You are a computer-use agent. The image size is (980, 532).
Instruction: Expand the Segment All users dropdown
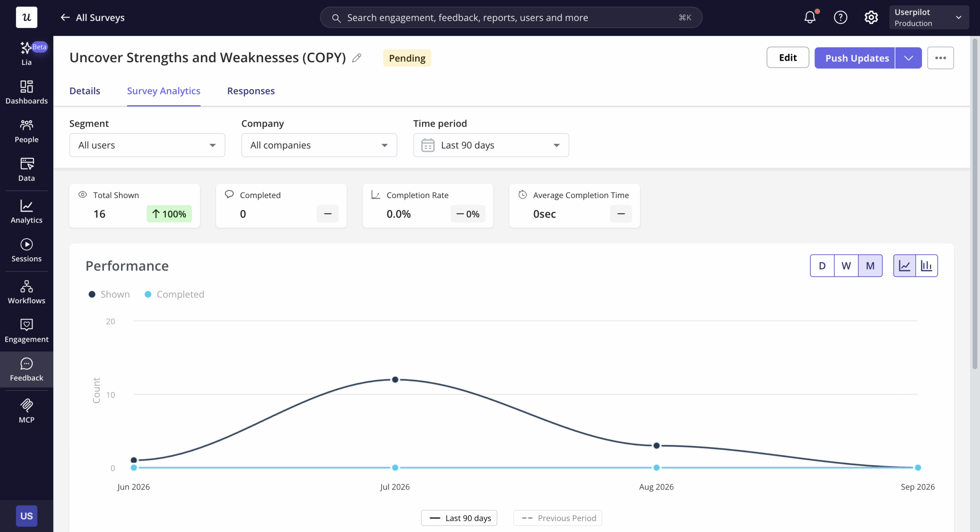147,145
